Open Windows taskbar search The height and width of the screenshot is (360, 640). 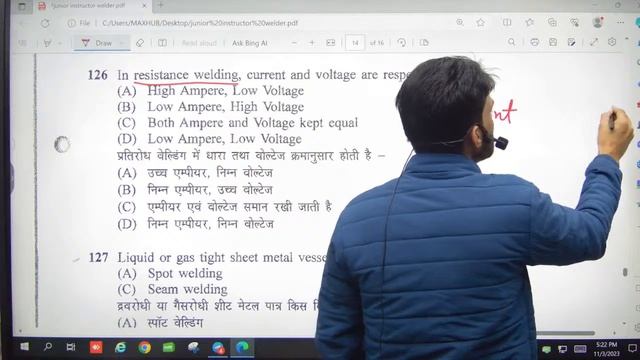48,347
